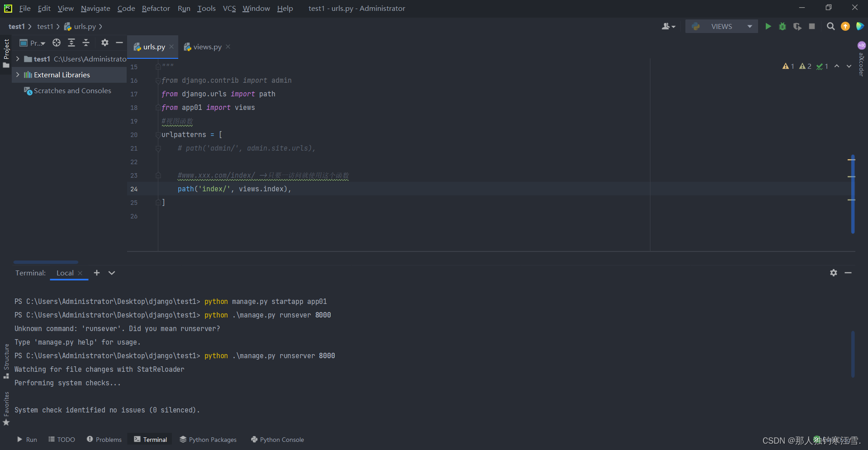The image size is (868, 450).
Task: Open the File menu
Action: point(25,8)
